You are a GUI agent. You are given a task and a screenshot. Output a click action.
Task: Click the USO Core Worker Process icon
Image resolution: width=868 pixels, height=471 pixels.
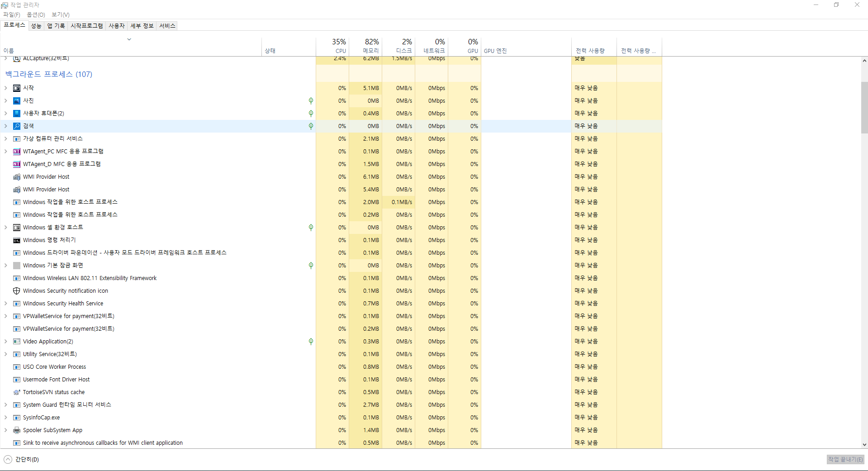[x=17, y=367]
